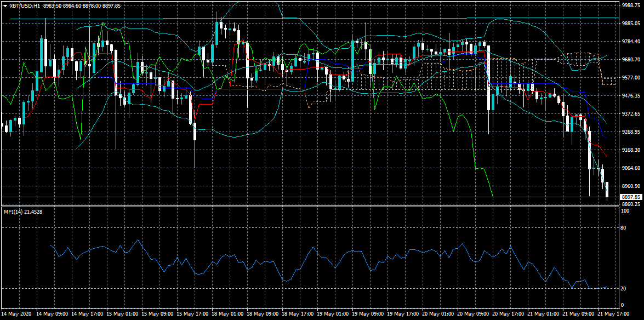
Task: Select the 21 May 17:00 time marker
Action: tap(613, 313)
